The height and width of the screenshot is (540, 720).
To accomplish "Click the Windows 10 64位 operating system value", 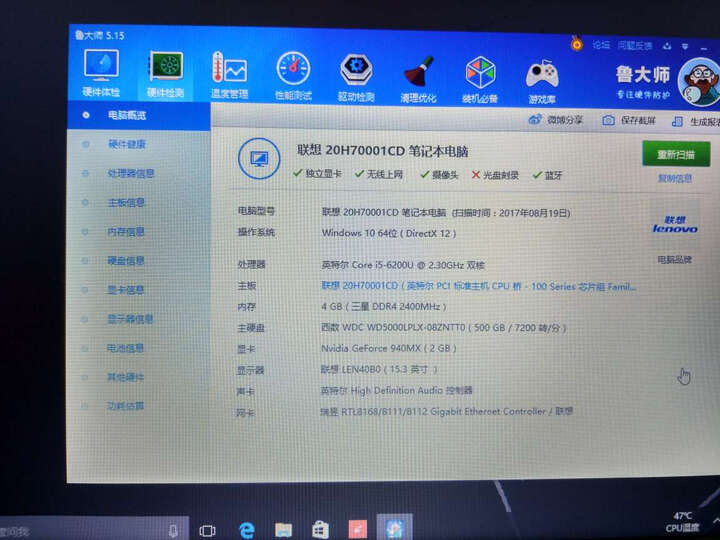I will 388,233.
